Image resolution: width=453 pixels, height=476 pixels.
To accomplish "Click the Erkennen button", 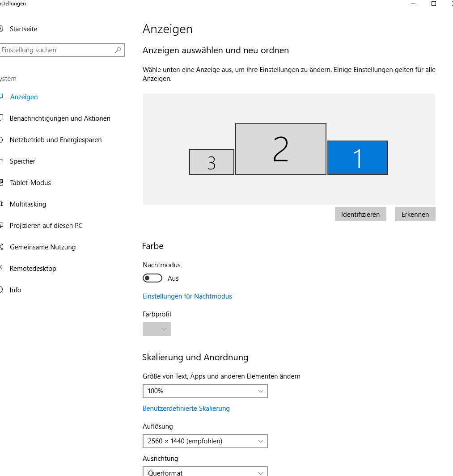I will tap(415, 215).
